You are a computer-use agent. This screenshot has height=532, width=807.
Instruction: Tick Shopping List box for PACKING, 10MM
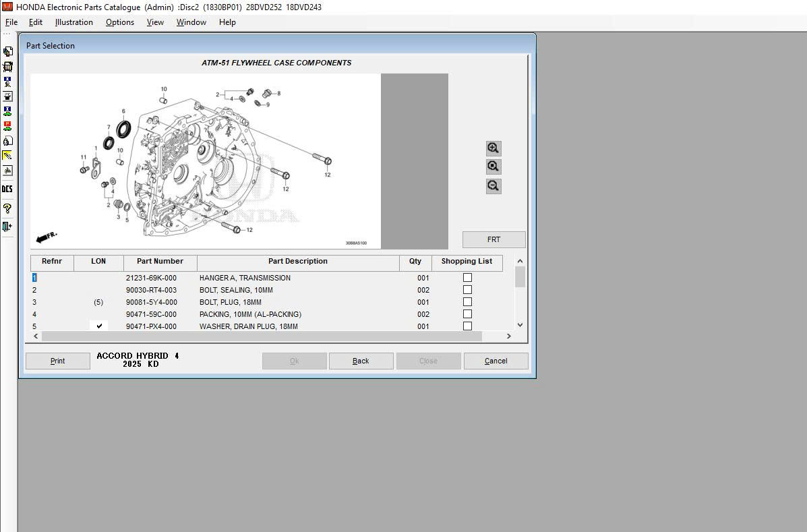tap(467, 314)
